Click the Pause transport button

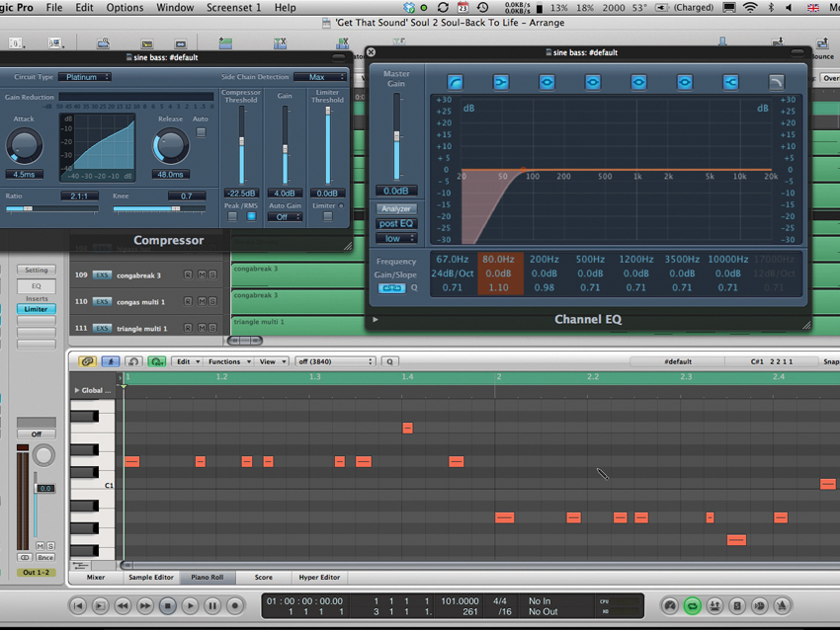[212, 606]
